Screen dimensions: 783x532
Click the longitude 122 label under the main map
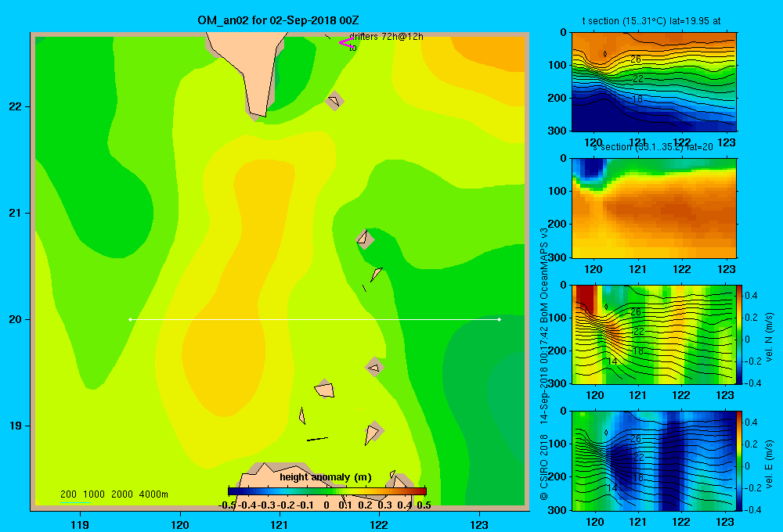pos(379,524)
